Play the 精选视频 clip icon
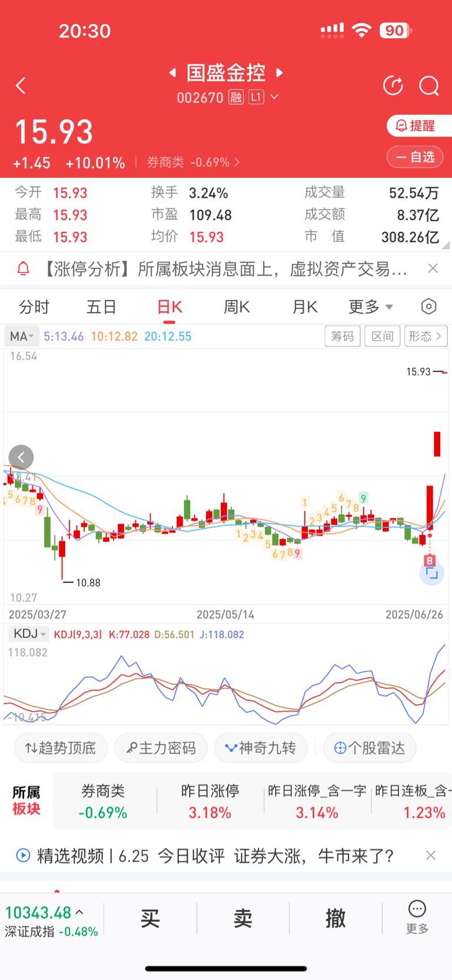The height and width of the screenshot is (980, 452). click(23, 855)
